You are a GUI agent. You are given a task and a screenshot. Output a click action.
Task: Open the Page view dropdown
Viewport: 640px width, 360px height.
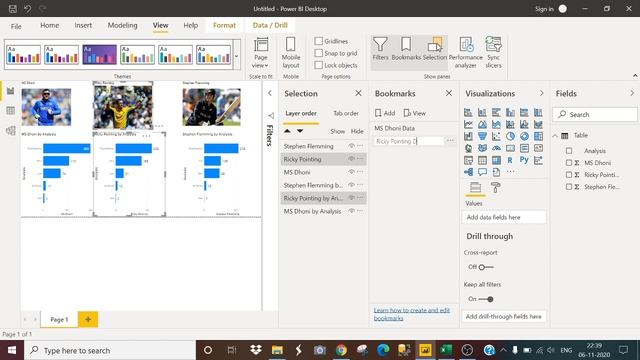pos(261,53)
